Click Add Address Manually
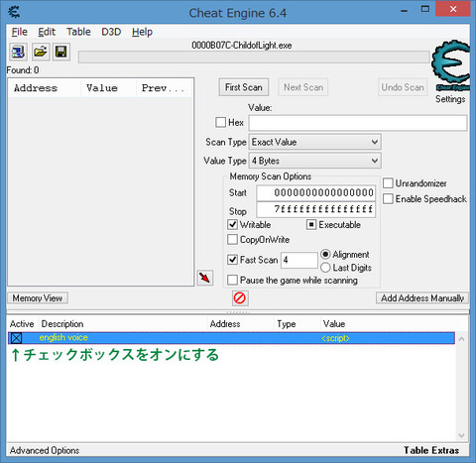The height and width of the screenshot is (463, 476). (422, 298)
